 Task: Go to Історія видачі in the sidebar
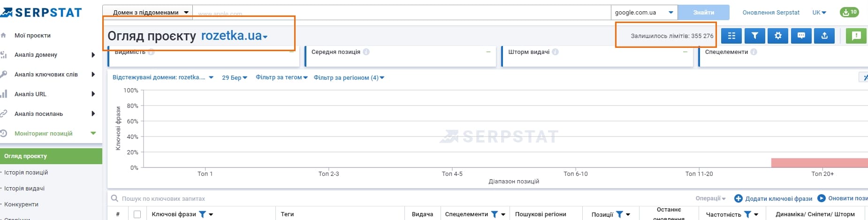[24, 189]
